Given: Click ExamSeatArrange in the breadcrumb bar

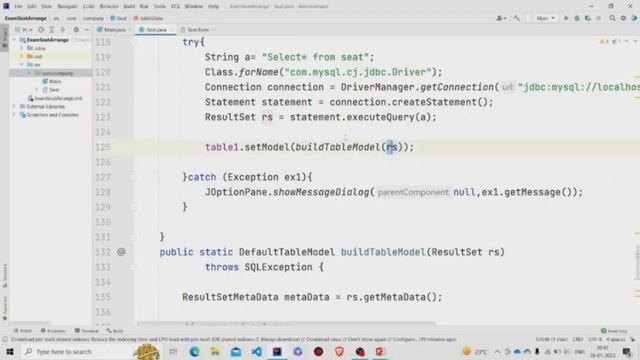Looking at the screenshot, I should [x=26, y=18].
